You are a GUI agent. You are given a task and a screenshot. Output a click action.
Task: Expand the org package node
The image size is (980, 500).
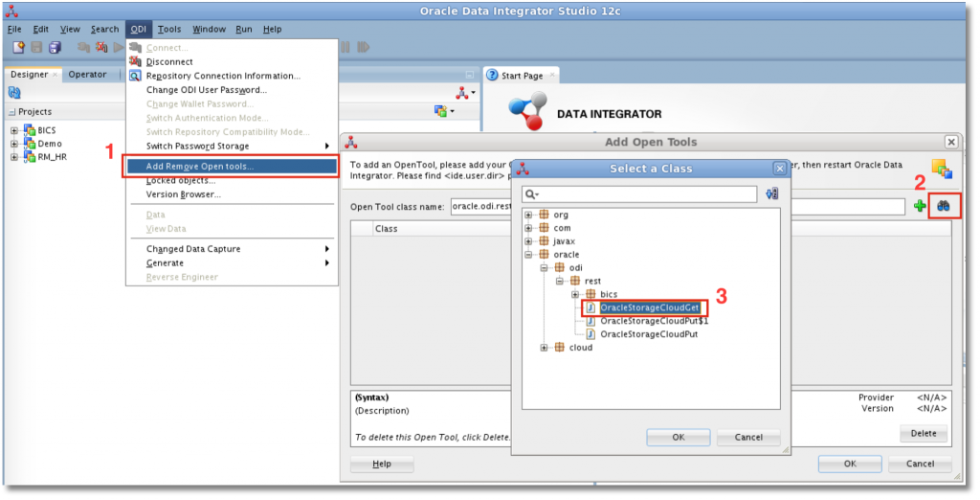[x=528, y=215]
